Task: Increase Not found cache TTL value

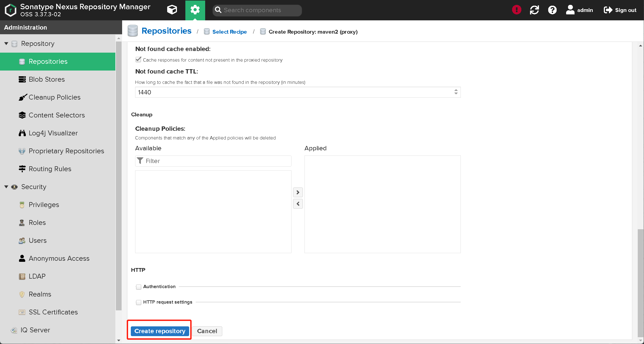Action: [x=456, y=90]
